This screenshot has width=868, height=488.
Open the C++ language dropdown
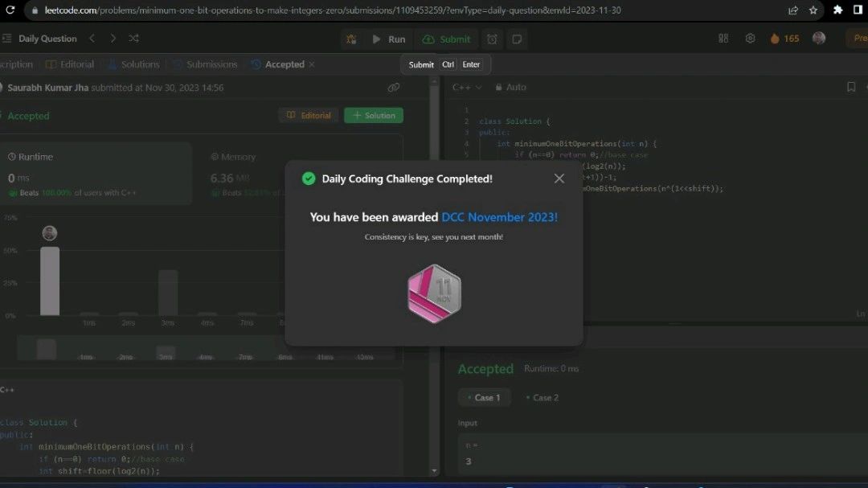[467, 87]
